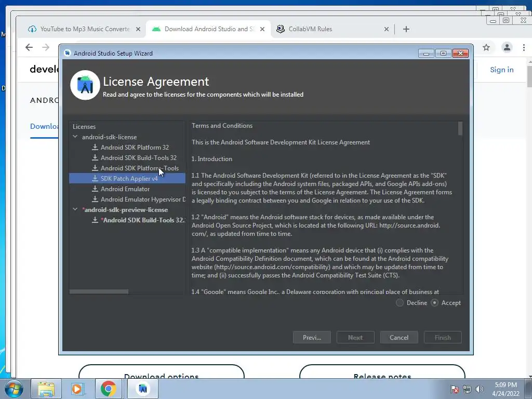Screen dimensions: 532x399
Task: Switch to YouTube to Mp3 Music Converter tab
Action: tap(85, 29)
